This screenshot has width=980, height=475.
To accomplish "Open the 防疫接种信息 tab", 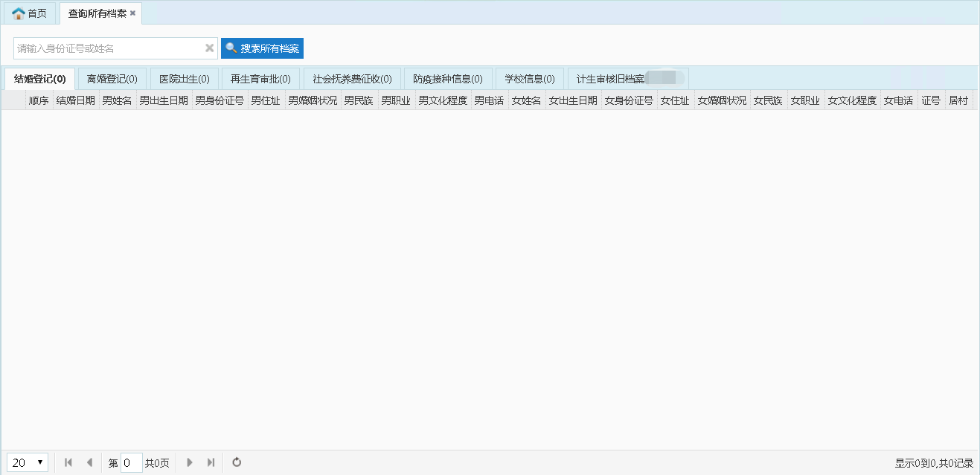I will pos(448,79).
